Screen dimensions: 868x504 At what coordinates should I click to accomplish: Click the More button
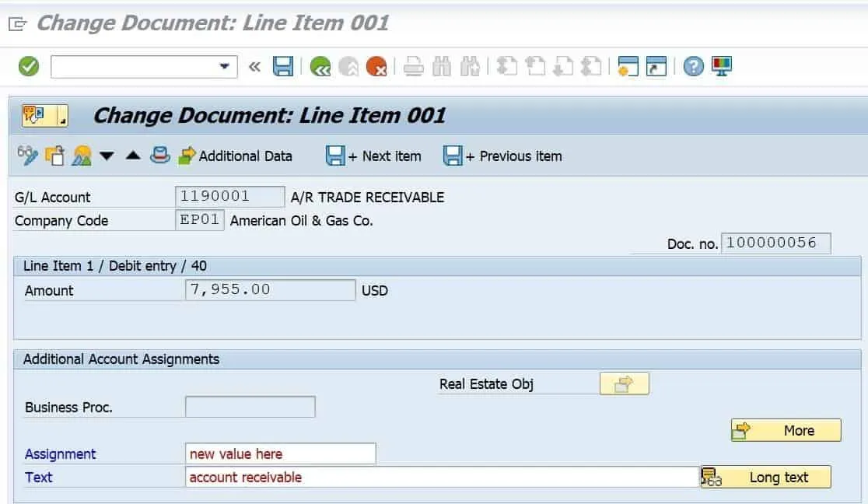pos(786,430)
